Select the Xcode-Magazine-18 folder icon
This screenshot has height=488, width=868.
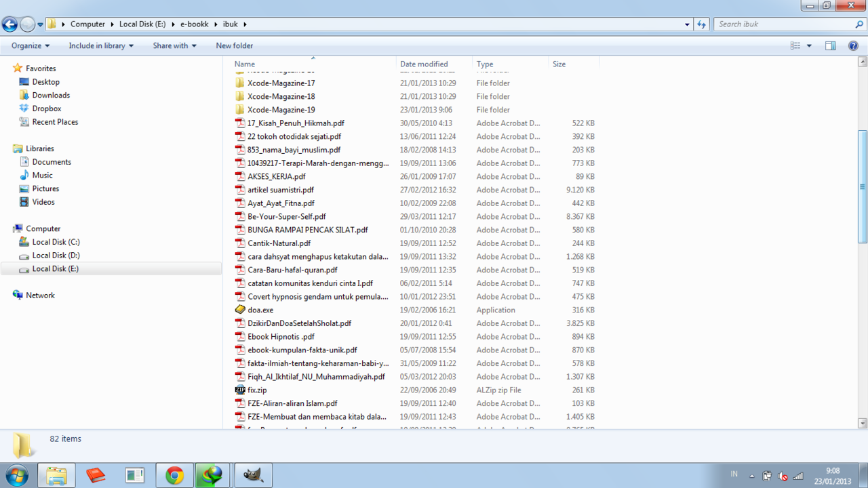(240, 96)
